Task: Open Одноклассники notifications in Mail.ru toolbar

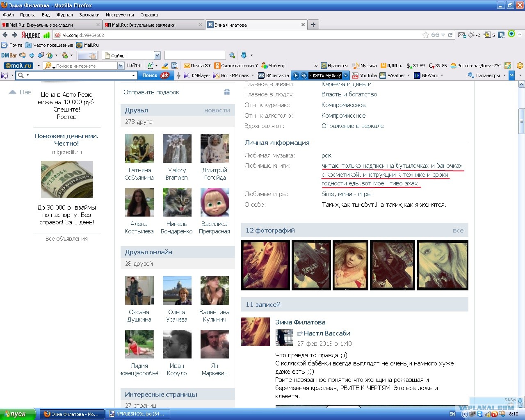Action: point(236,66)
